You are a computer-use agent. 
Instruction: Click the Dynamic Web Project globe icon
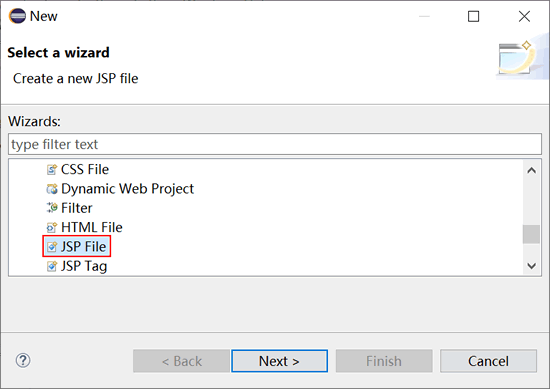pos(52,189)
